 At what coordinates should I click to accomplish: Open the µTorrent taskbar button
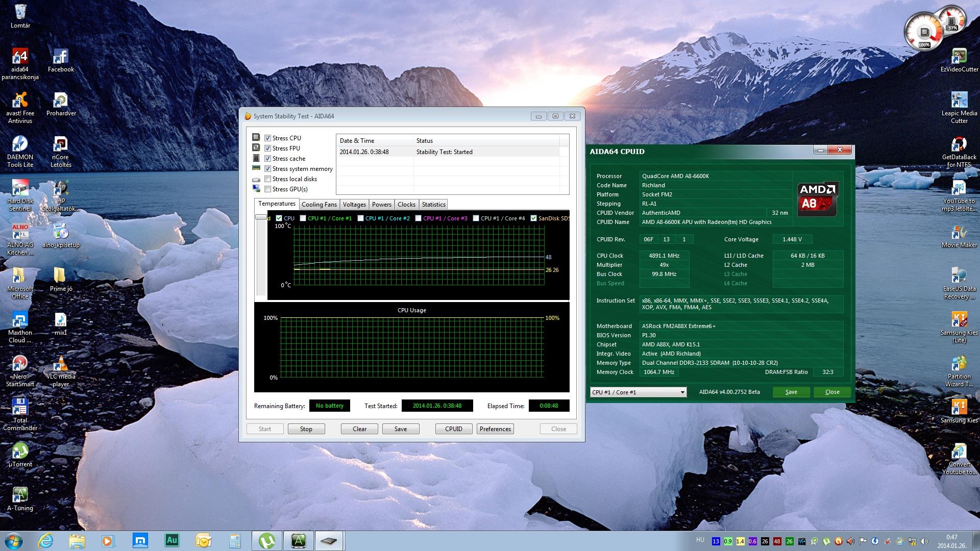pyautogui.click(x=266, y=540)
